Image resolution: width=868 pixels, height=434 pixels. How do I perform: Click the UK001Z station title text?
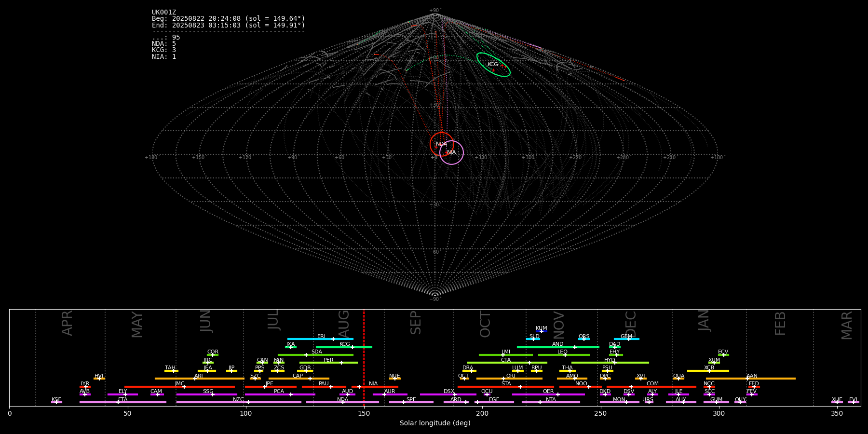[x=164, y=13]
